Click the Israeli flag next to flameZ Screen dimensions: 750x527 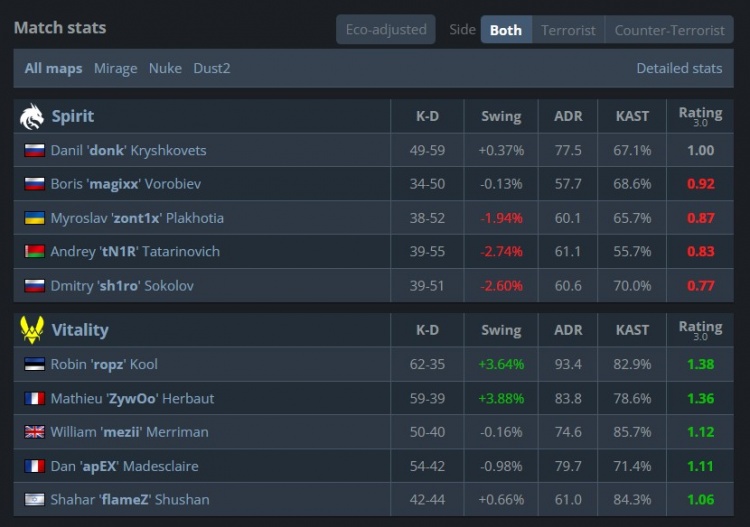tap(35, 500)
